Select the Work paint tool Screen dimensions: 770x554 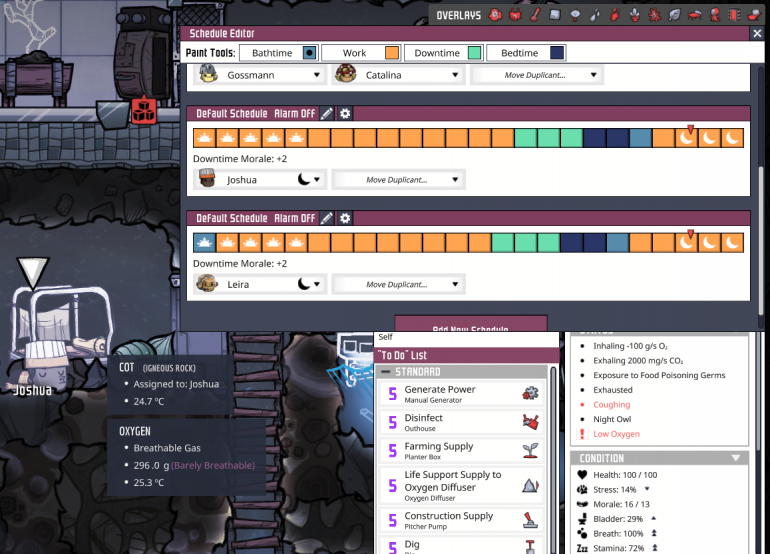(361, 53)
